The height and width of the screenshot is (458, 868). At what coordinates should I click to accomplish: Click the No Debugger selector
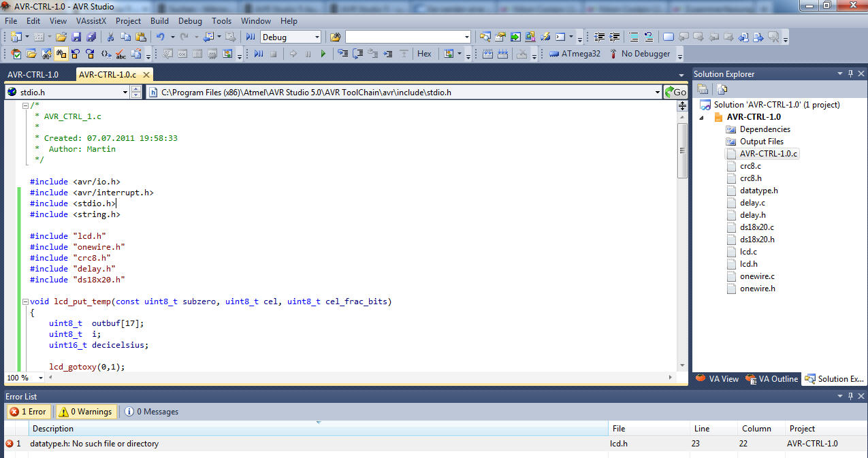pos(639,54)
